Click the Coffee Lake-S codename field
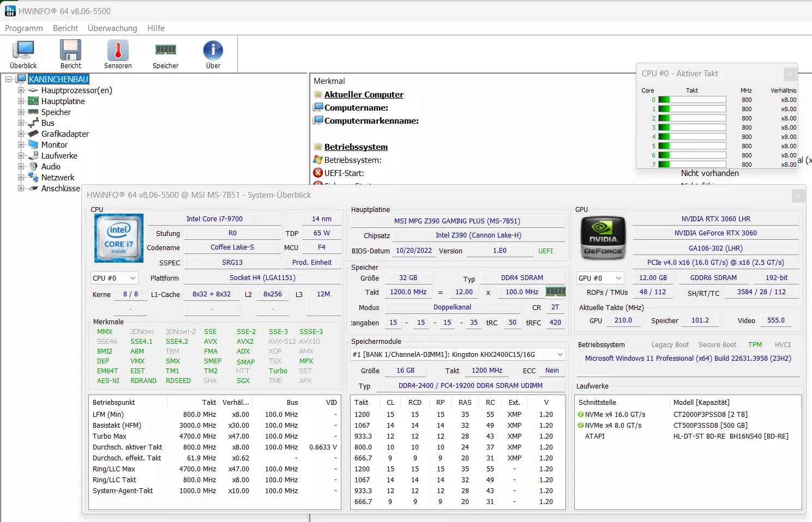812x522 pixels. pos(232,247)
